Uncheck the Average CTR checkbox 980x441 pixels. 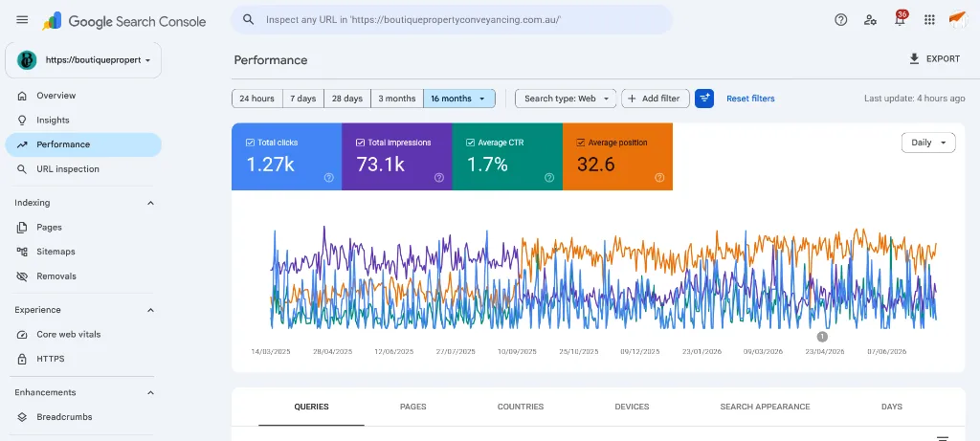point(470,143)
